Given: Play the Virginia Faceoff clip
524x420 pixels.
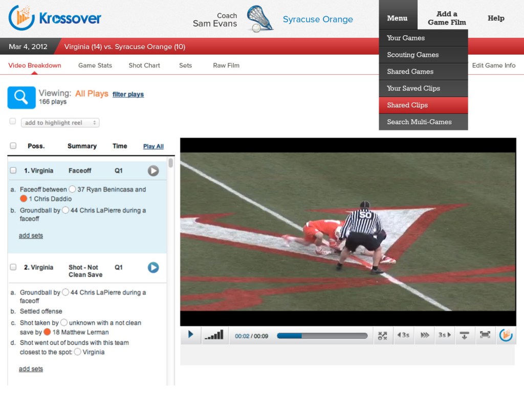Looking at the screenshot, I should (153, 171).
